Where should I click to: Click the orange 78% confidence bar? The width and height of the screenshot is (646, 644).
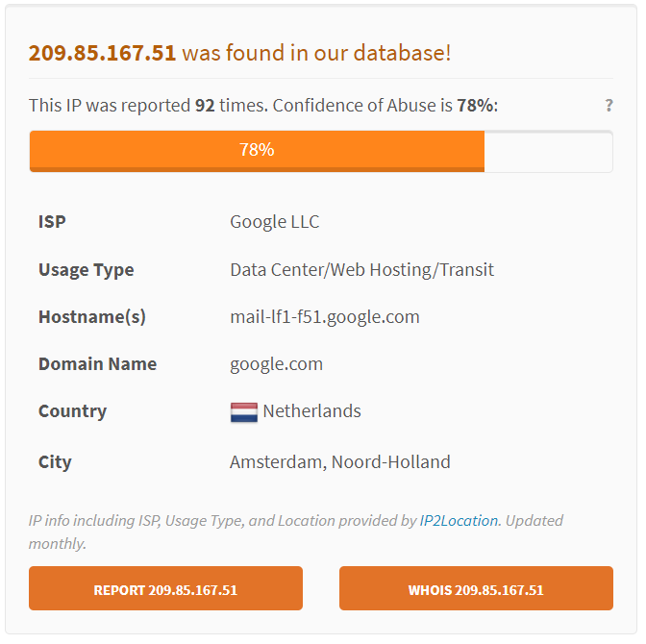point(257,151)
